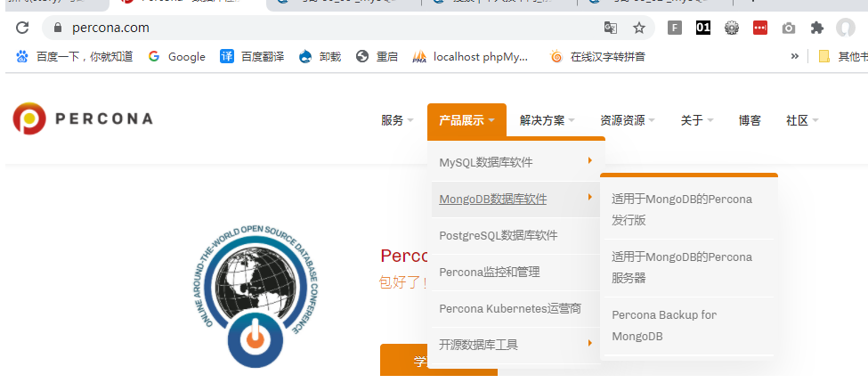The height and width of the screenshot is (383, 868).
Task: Expand the MongoDB数据库软件 submenu arrow
Action: coord(590,197)
